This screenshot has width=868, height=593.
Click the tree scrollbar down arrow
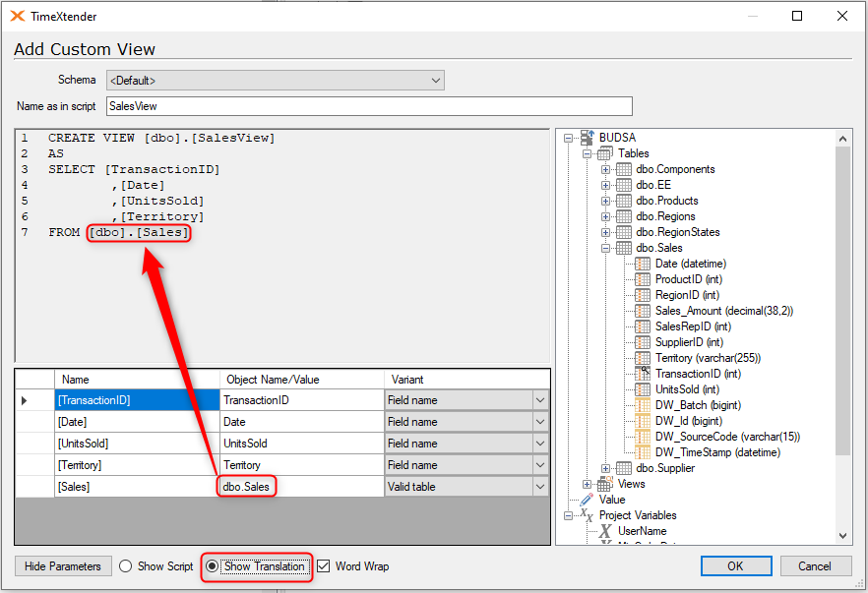tap(843, 535)
